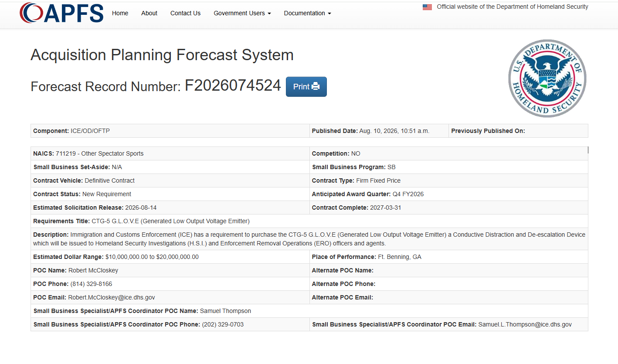Click the Department of Homeland Security seal

(547, 78)
